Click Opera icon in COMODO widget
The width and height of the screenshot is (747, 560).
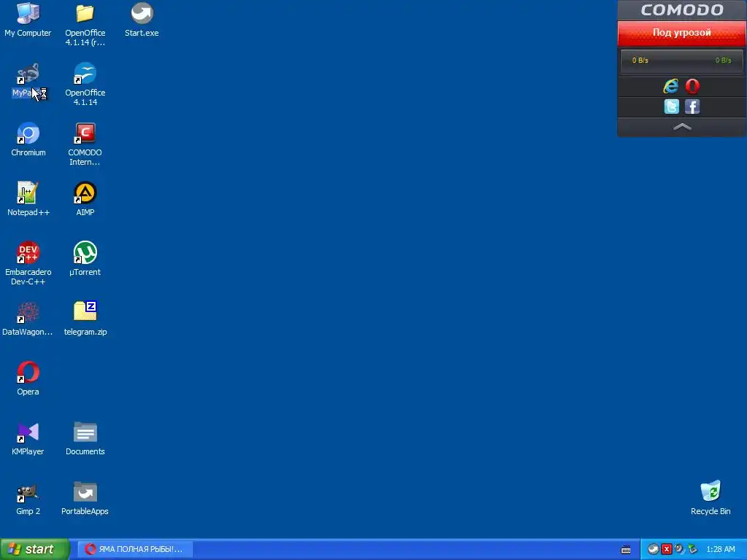click(x=692, y=86)
